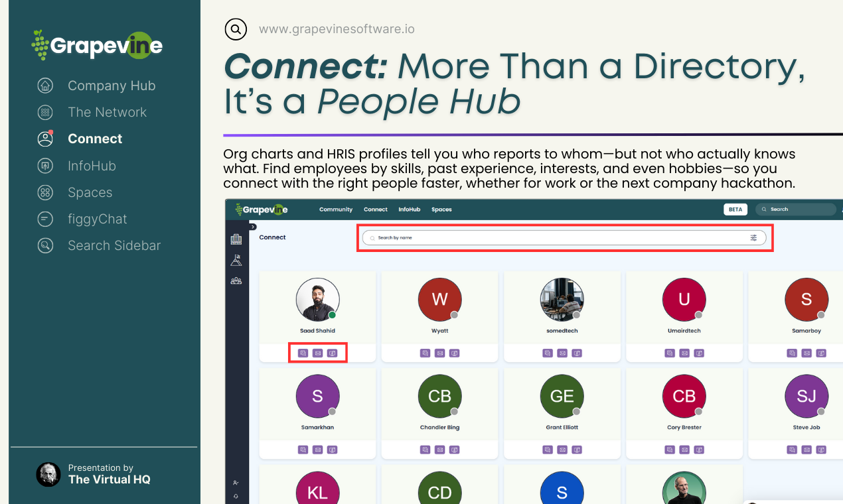Viewport: 843px width, 504px height.
Task: Switch to the Connect tab in the app header
Action: [x=376, y=210]
